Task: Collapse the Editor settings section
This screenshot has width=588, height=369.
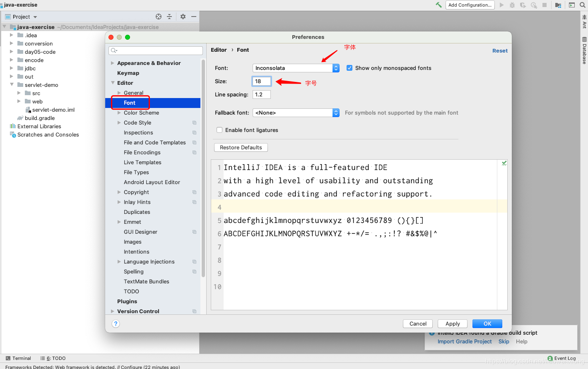Action: [x=113, y=83]
